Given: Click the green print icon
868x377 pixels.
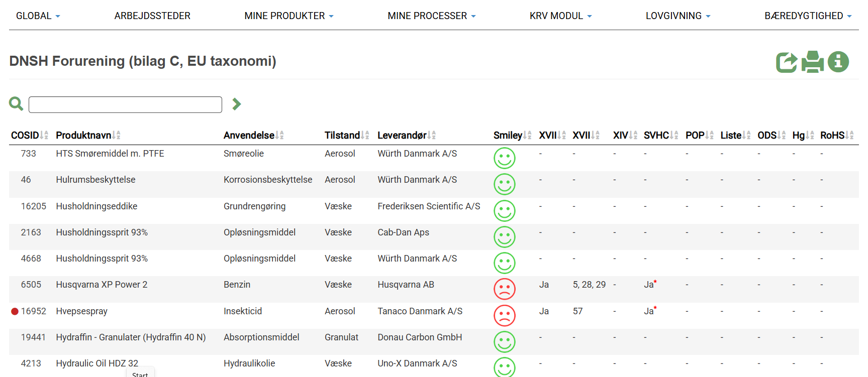Looking at the screenshot, I should pos(812,62).
